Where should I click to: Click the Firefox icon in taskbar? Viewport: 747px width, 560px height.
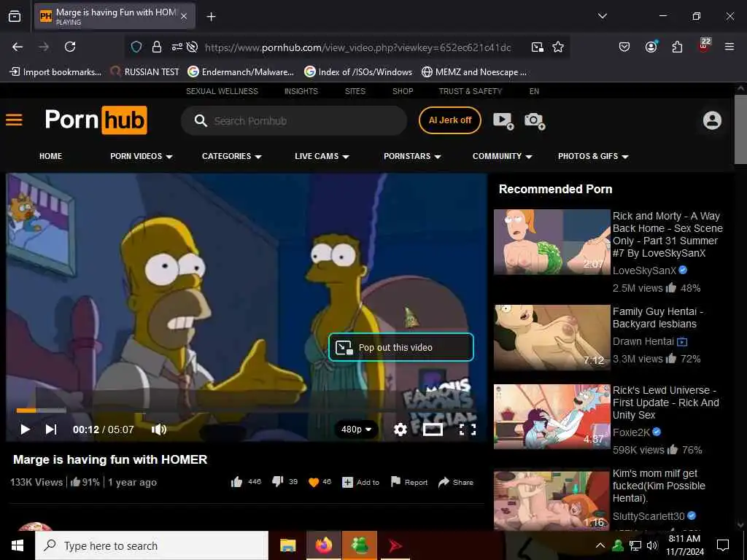tap(323, 545)
